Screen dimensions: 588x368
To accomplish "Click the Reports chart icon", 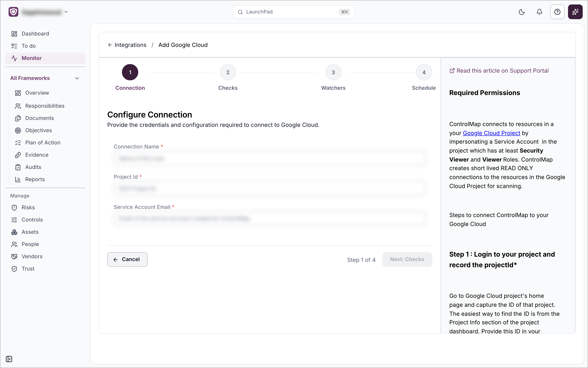I will point(18,179).
